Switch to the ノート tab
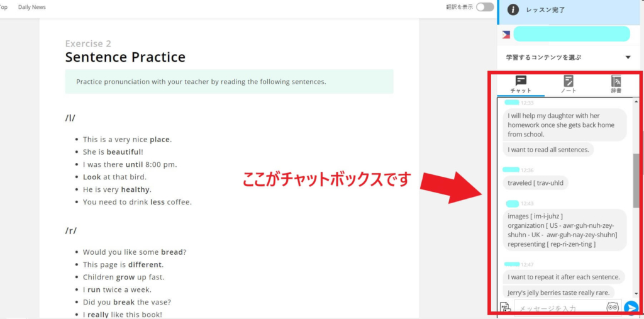The image size is (644, 319). pyautogui.click(x=569, y=85)
